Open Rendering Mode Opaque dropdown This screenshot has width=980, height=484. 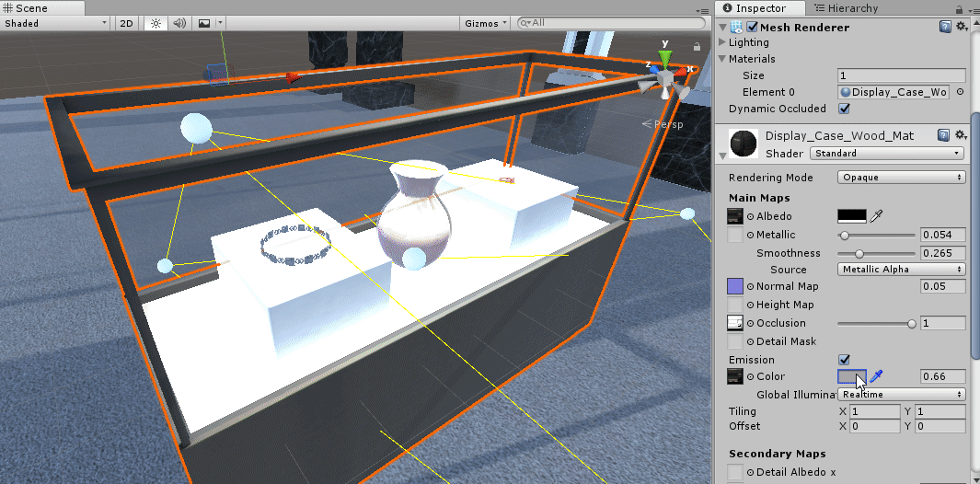coord(901,178)
